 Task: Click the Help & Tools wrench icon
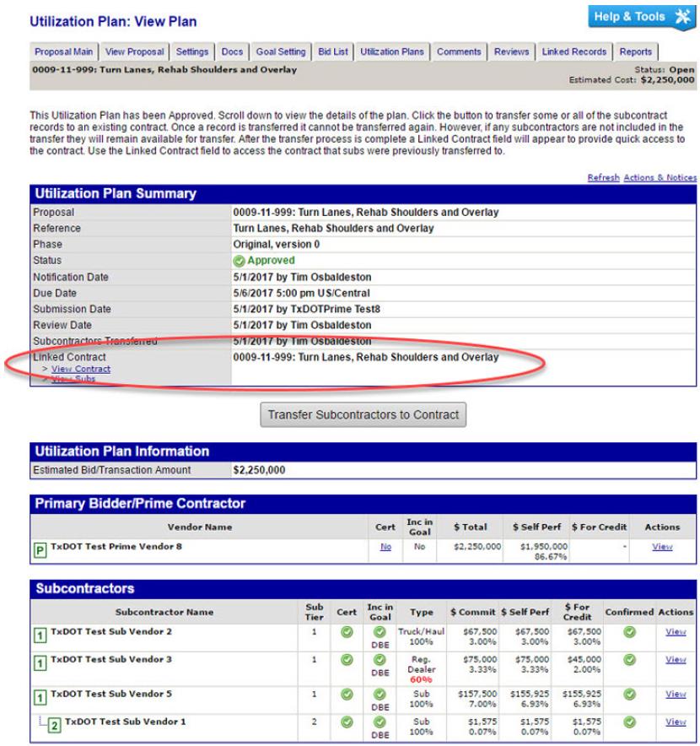[681, 17]
